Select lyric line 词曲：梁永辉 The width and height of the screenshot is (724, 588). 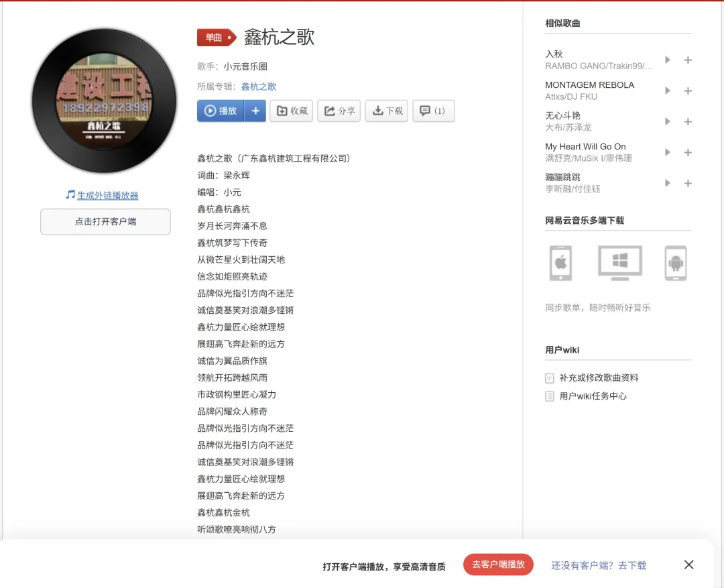(x=223, y=176)
